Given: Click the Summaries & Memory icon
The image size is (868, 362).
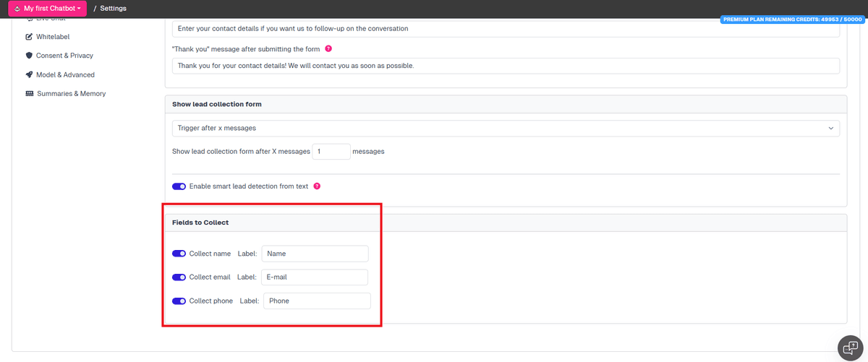Looking at the screenshot, I should pyautogui.click(x=30, y=94).
